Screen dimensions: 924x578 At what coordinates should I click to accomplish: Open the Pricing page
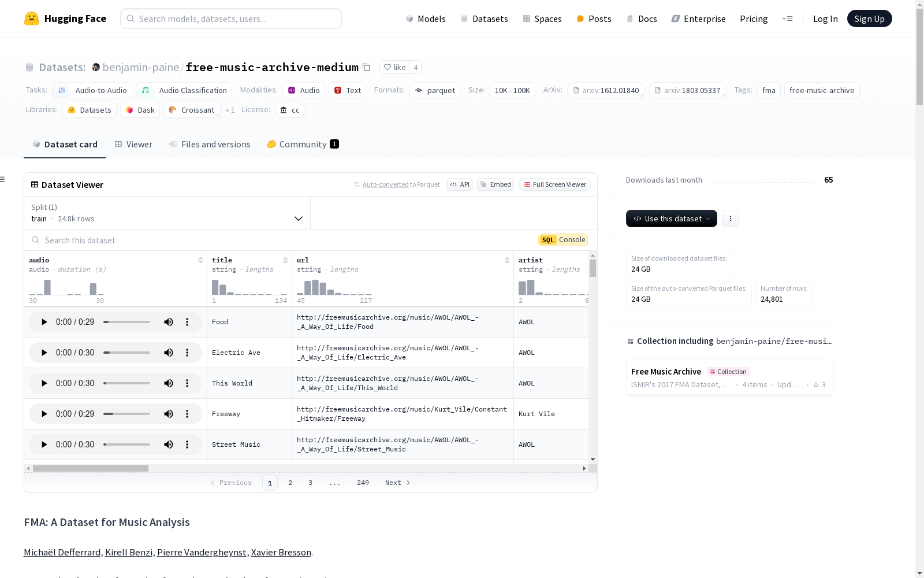pyautogui.click(x=754, y=18)
